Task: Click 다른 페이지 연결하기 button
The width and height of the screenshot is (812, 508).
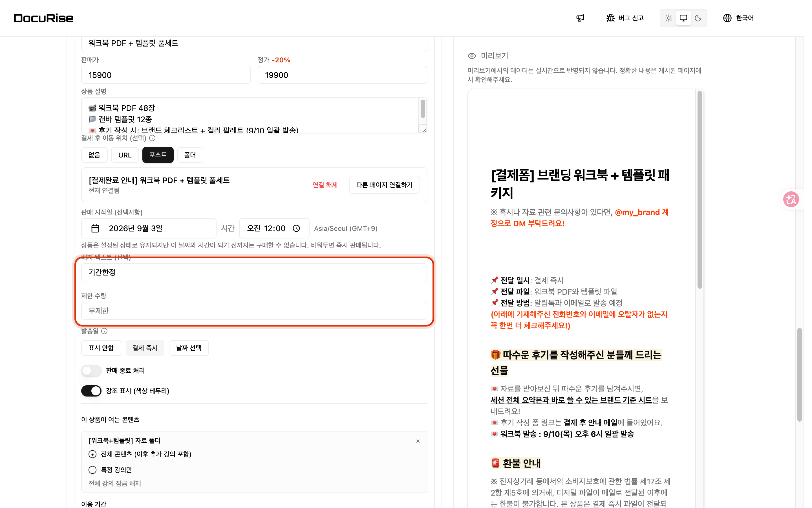Action: (x=384, y=185)
